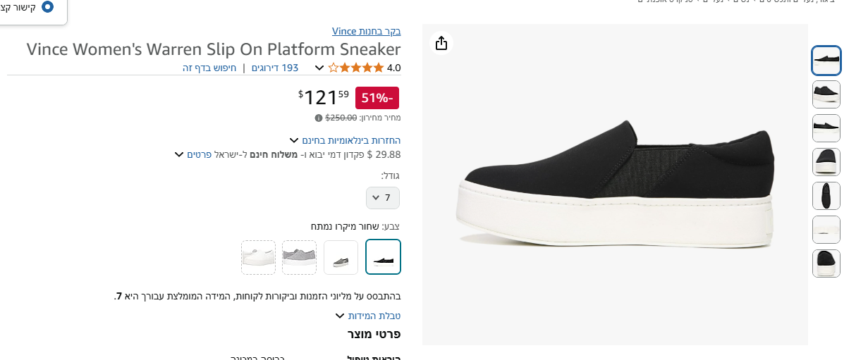The image size is (868, 360).
Task: Expand the rating breakdown chevron
Action: [319, 68]
